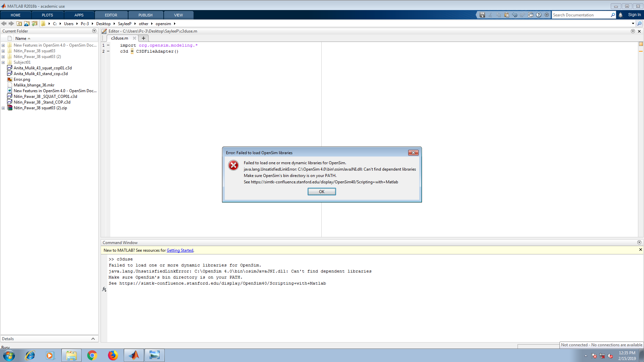Select Nitin_Pawar_38 _Stand_COP.c3d file
Screen dimensions: 644x362
42,102
